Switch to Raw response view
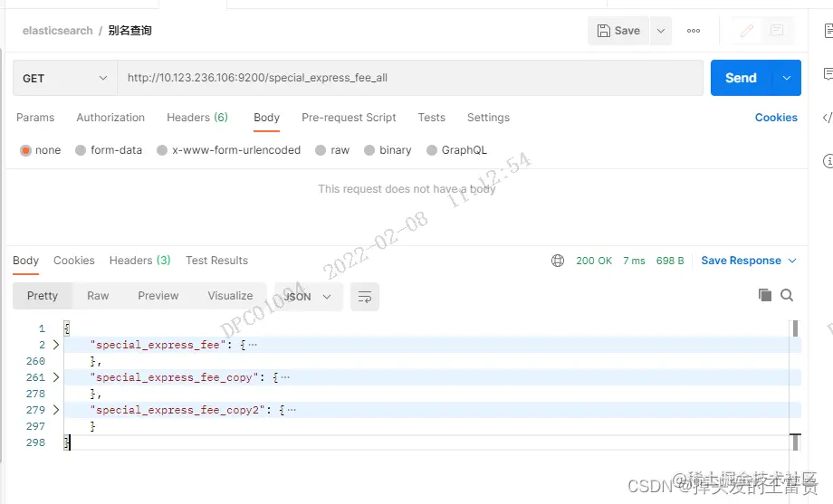 point(98,296)
